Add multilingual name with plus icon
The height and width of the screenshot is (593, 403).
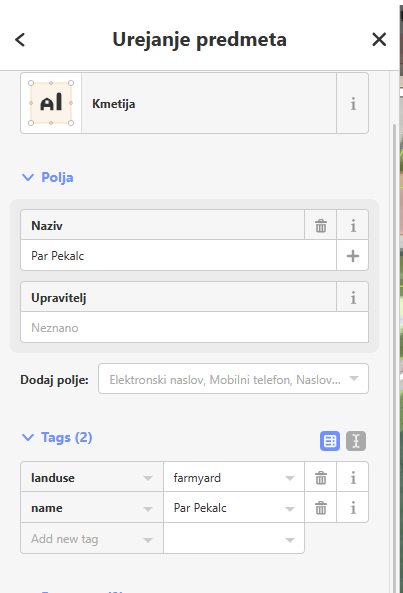(352, 256)
